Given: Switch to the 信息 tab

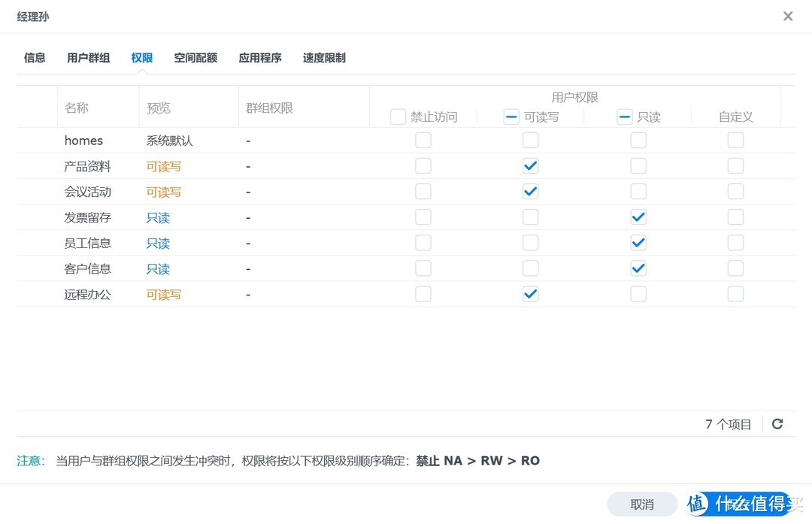Looking at the screenshot, I should click(34, 57).
